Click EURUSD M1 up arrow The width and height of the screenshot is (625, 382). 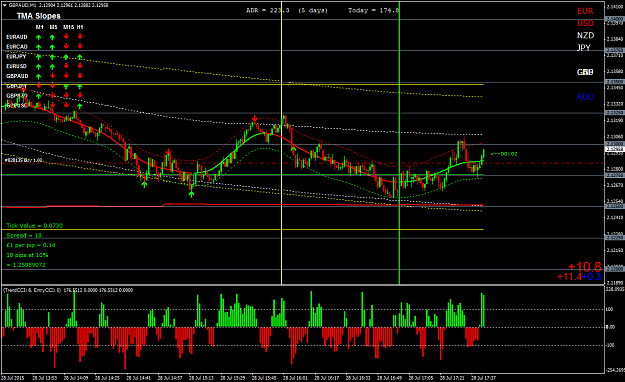coord(39,67)
